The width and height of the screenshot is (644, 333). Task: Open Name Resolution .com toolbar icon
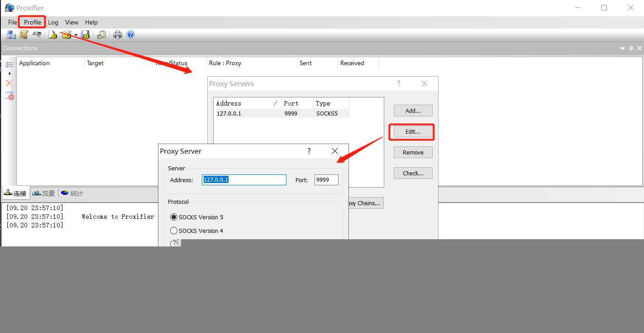37,34
